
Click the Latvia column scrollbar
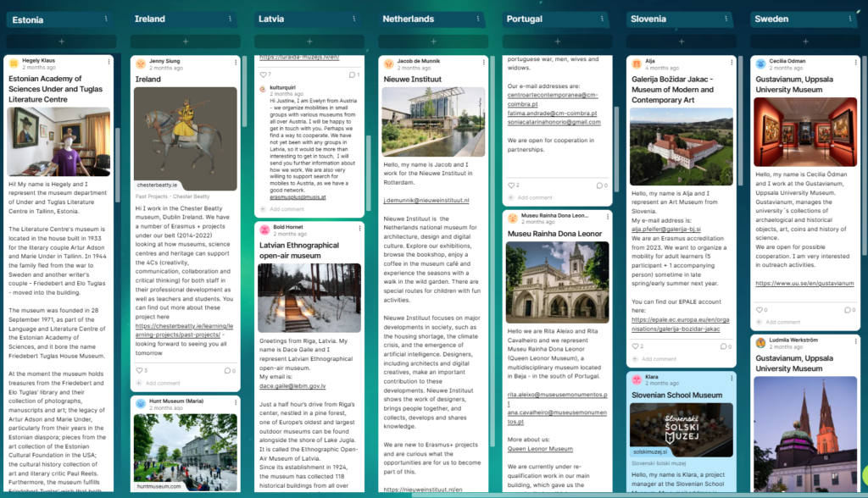pos(368,173)
